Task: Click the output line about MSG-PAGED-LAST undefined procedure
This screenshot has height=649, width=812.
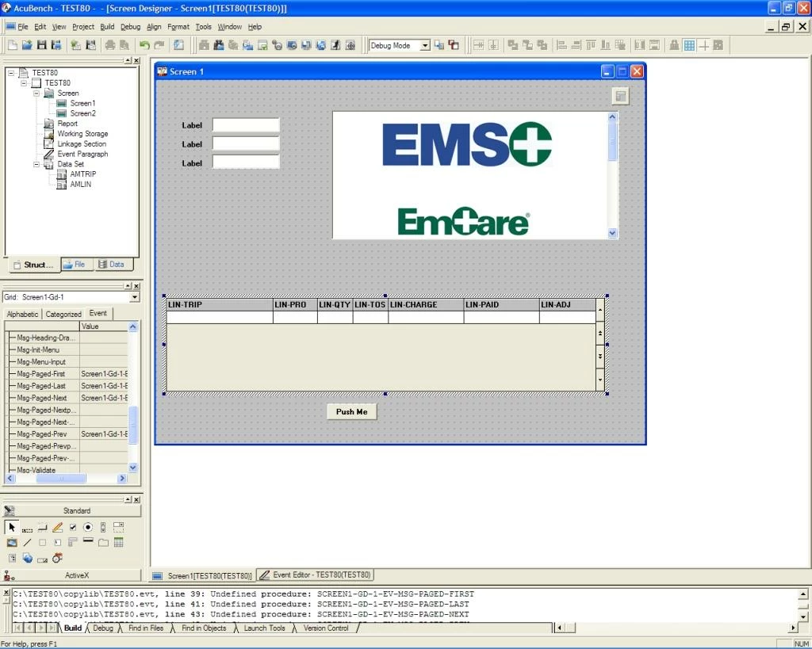Action: (x=241, y=604)
